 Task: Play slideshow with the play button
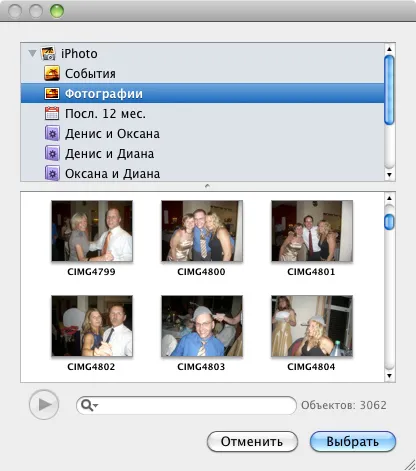point(44,405)
